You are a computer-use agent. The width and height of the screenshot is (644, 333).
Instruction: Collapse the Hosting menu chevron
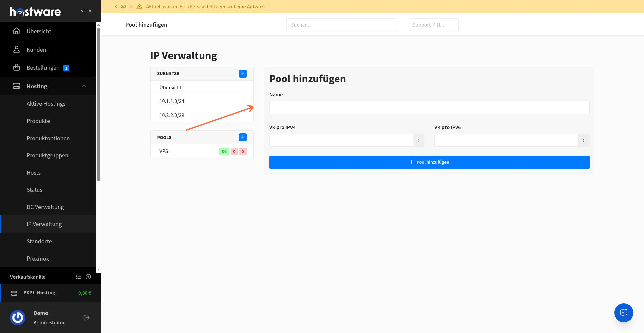[x=84, y=86]
